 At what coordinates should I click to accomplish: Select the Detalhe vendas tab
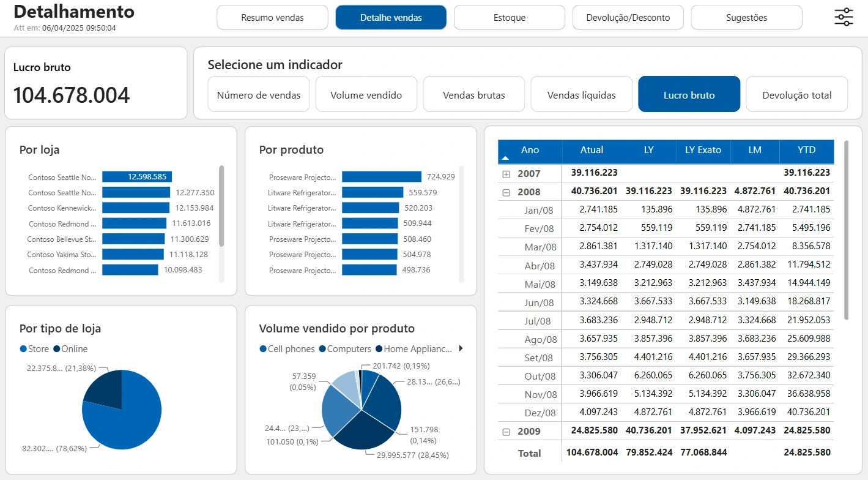click(391, 18)
